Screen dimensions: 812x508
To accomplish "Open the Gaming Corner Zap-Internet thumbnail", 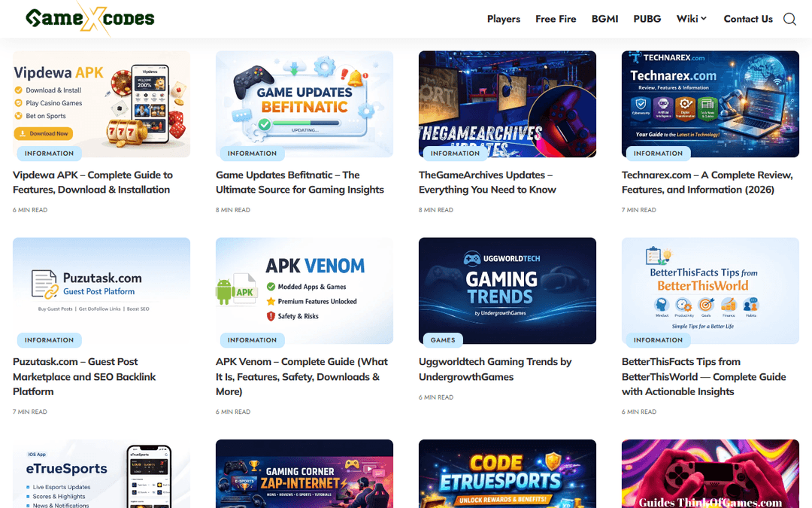I will (304, 474).
